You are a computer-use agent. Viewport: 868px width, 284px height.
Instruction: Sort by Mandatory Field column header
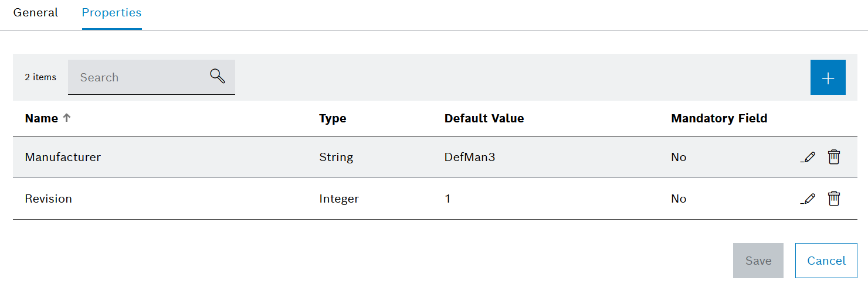(x=719, y=118)
